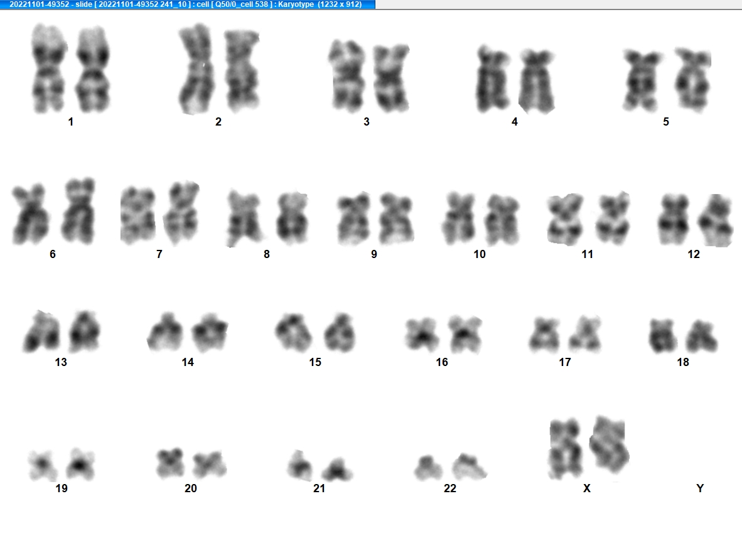Select right chromosome 17 image
Viewport: 742px width, 560px height.
585,334
